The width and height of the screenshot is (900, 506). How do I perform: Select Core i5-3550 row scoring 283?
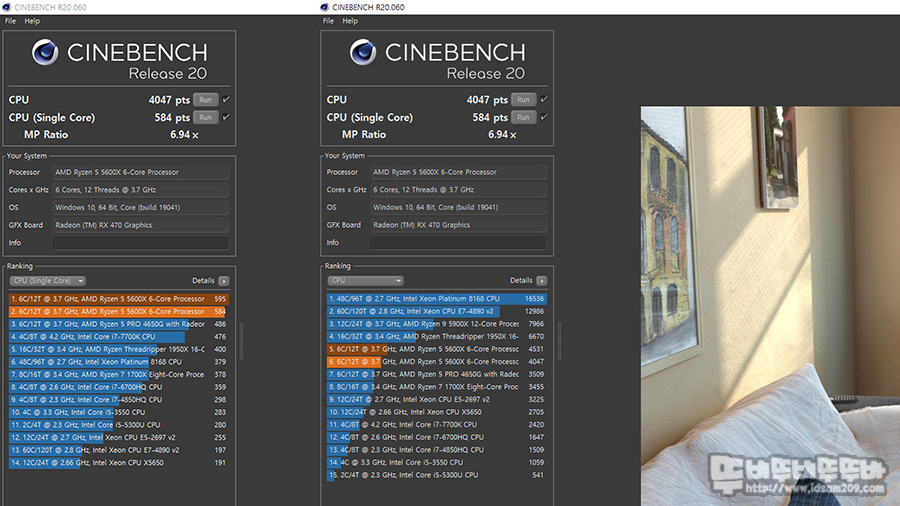pos(118,412)
